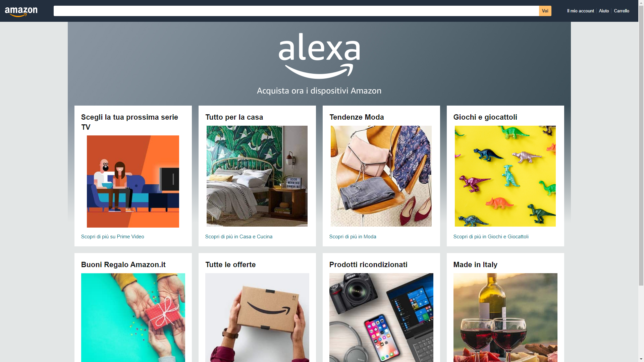Image resolution: width=644 pixels, height=362 pixels.
Task: Click the TV series couch illustration
Action: coord(133,181)
